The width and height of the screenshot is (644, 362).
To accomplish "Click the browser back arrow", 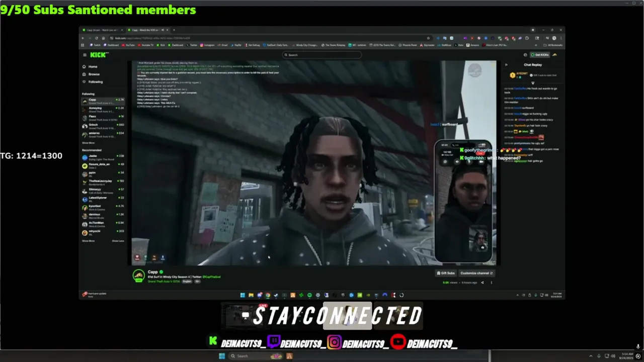I will click(x=83, y=38).
